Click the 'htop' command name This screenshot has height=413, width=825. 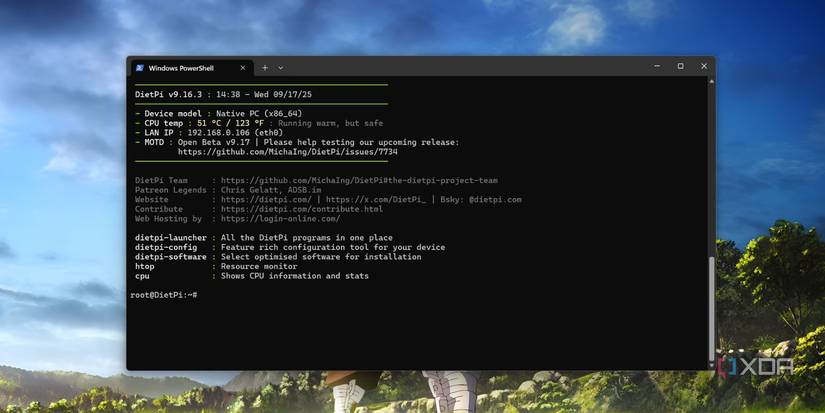(145, 266)
